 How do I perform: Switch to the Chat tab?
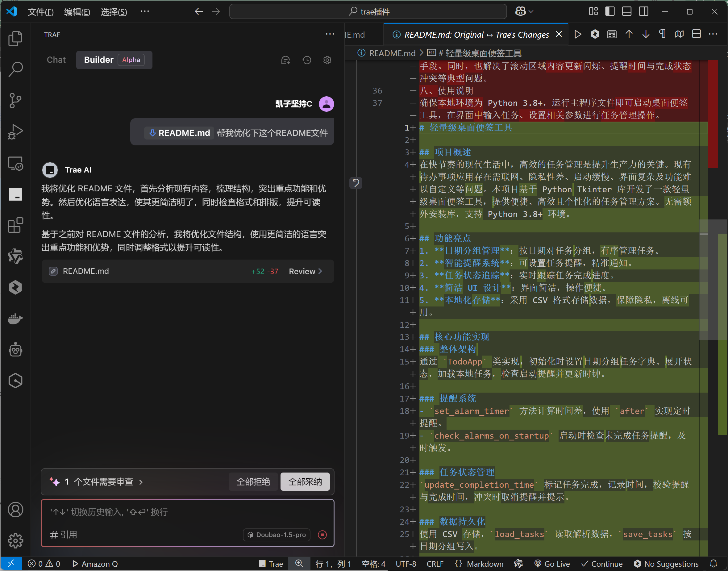tap(56, 60)
